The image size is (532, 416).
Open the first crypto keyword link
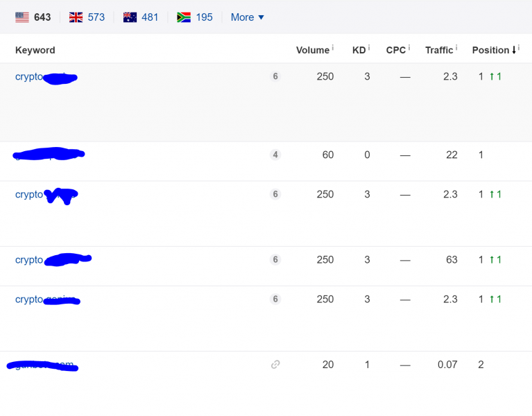[x=46, y=77]
